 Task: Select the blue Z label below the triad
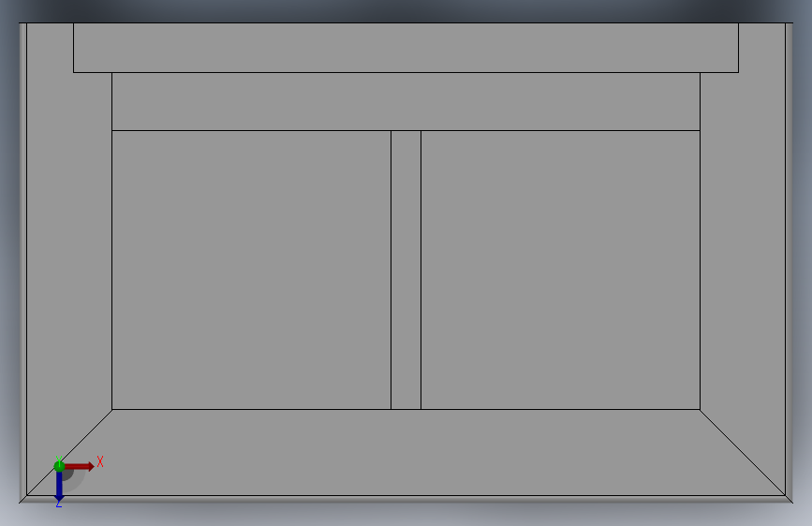58,504
